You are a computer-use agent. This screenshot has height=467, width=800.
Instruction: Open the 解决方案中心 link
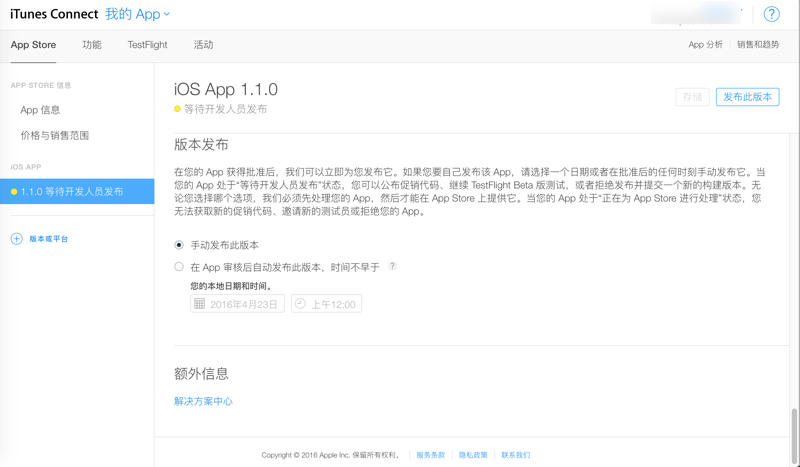tap(203, 401)
